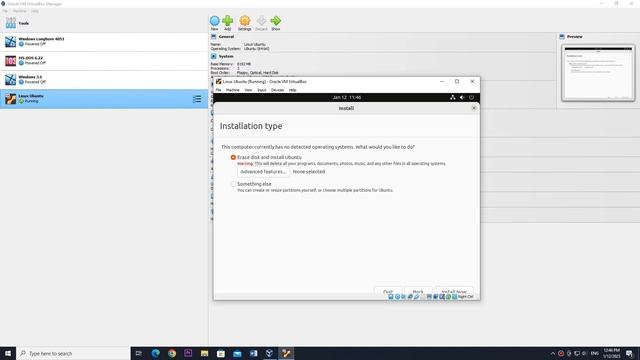Open the notification center icon

tap(629, 353)
